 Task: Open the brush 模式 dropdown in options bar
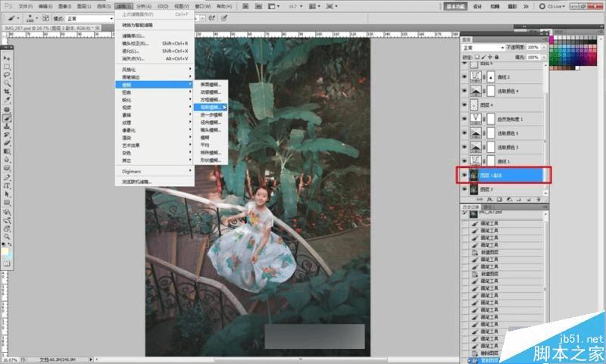click(x=89, y=17)
